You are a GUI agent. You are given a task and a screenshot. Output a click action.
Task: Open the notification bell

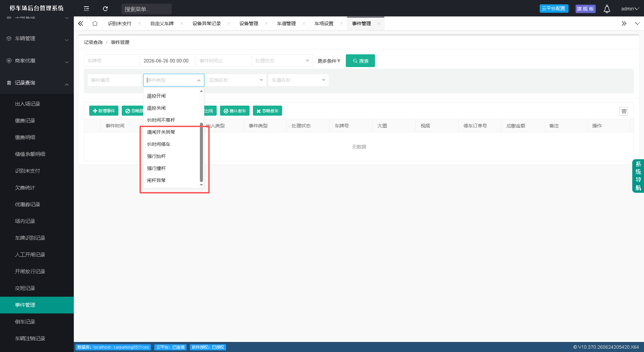click(607, 9)
